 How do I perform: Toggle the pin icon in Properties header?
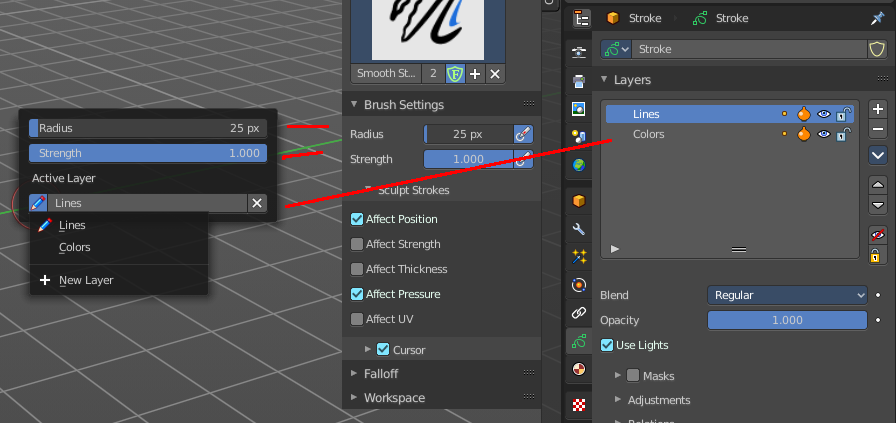point(877,18)
